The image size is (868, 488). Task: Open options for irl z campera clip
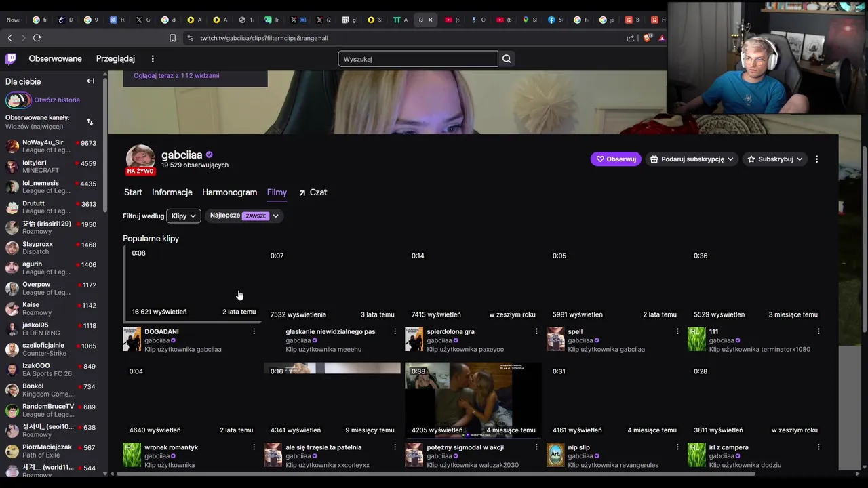[x=818, y=447]
